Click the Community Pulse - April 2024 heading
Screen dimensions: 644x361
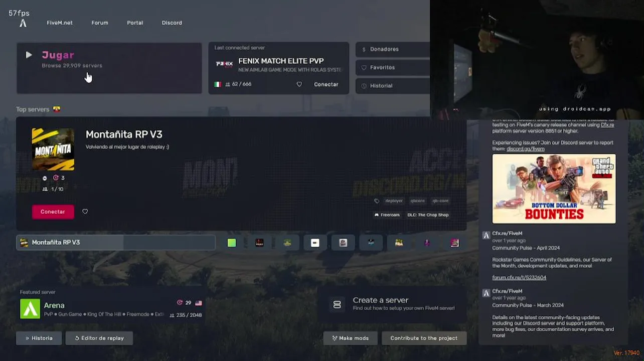(526, 248)
